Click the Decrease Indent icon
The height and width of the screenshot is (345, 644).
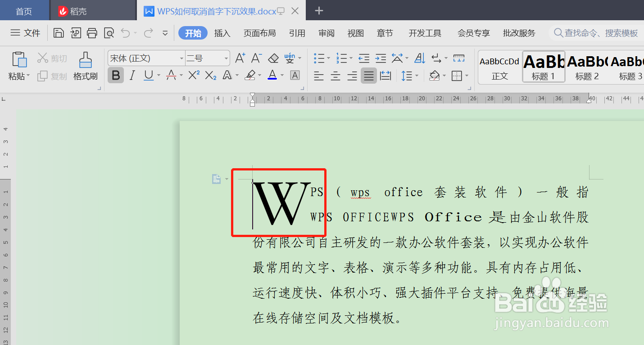[x=364, y=58]
